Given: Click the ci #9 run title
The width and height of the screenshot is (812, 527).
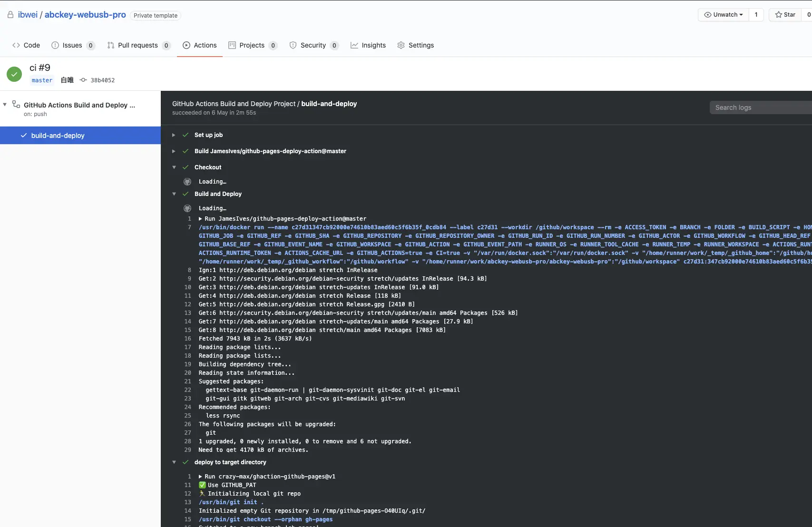Looking at the screenshot, I should pos(40,68).
